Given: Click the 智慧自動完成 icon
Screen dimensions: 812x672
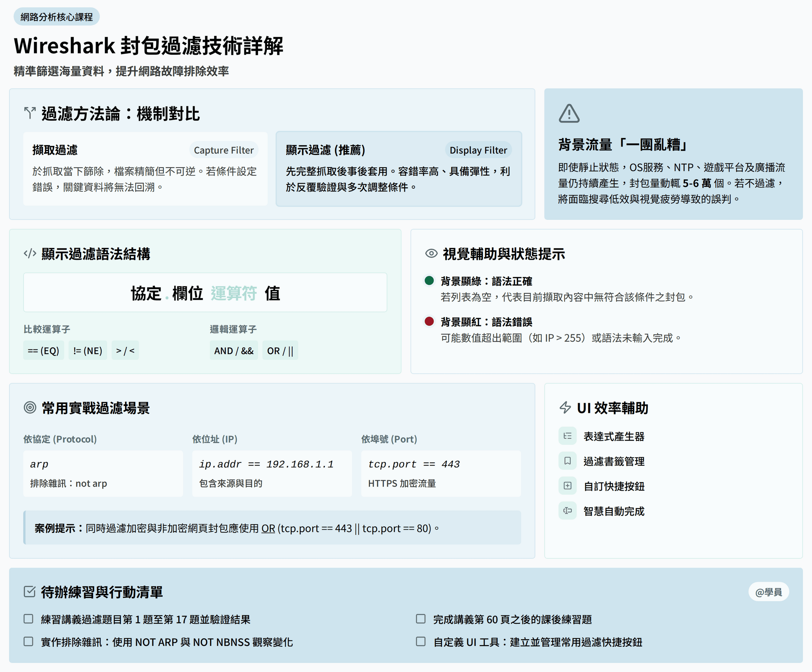Looking at the screenshot, I should pos(567,511).
